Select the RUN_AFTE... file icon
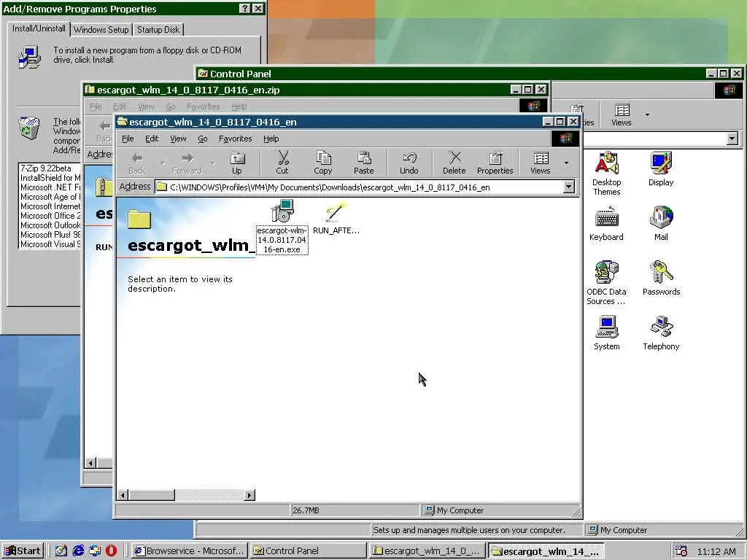The width and height of the screenshot is (747, 560). pos(336,218)
